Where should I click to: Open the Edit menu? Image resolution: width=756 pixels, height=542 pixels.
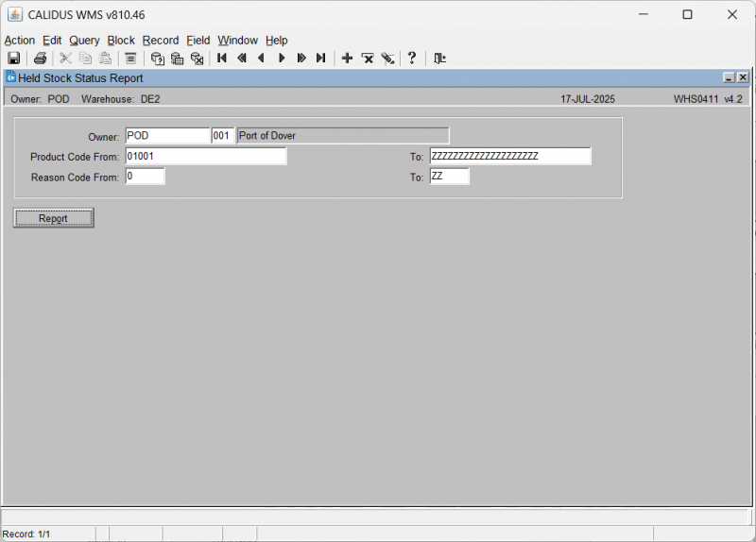(x=52, y=41)
